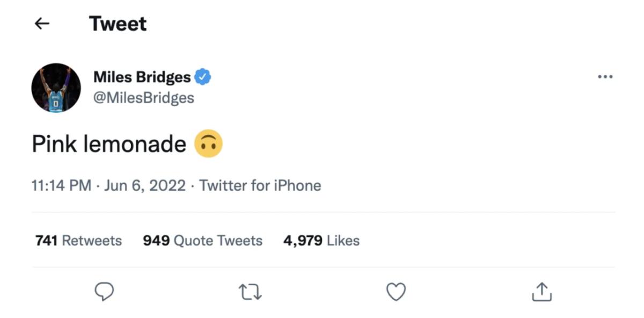The height and width of the screenshot is (318, 644).
Task: Click the Tweet page heading
Action: coord(118,24)
